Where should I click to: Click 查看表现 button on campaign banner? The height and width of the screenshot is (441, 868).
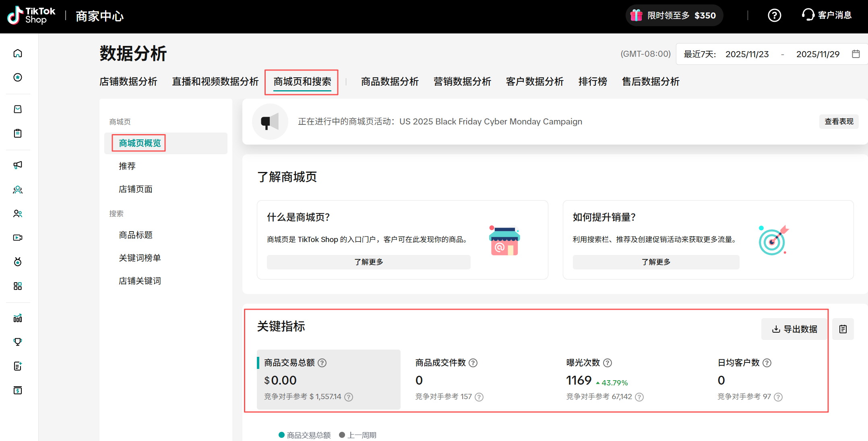click(839, 122)
